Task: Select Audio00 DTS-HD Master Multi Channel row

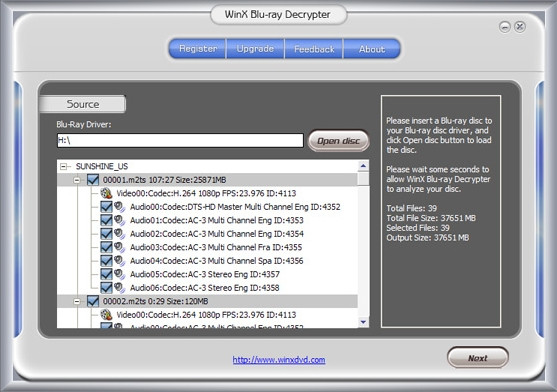Action: [x=235, y=207]
